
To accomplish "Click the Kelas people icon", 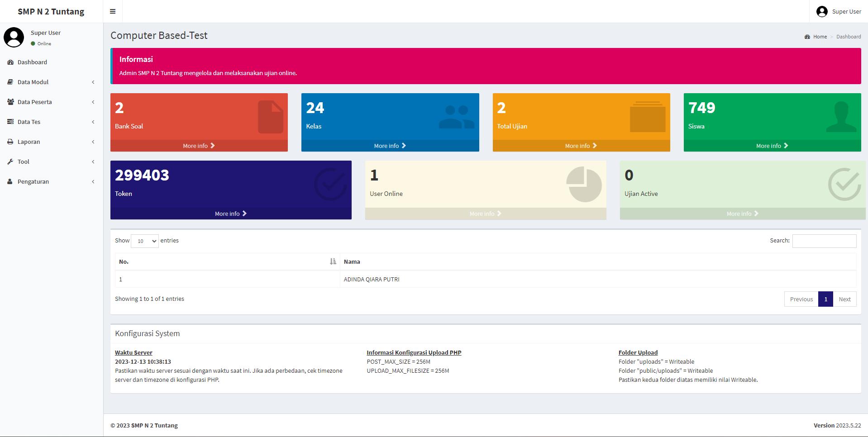I will [x=457, y=117].
